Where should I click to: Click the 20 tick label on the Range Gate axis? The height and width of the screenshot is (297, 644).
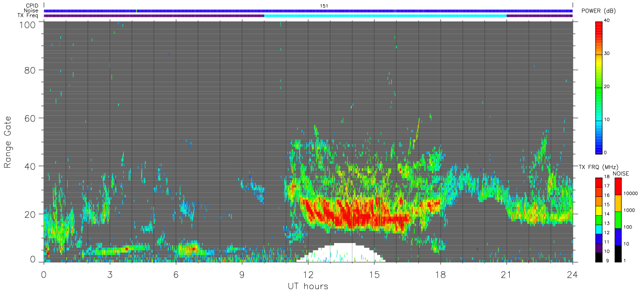pos(30,214)
